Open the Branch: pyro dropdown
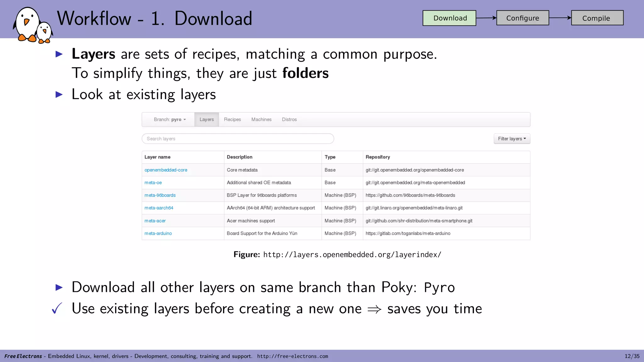The height and width of the screenshot is (362, 644). tap(170, 119)
